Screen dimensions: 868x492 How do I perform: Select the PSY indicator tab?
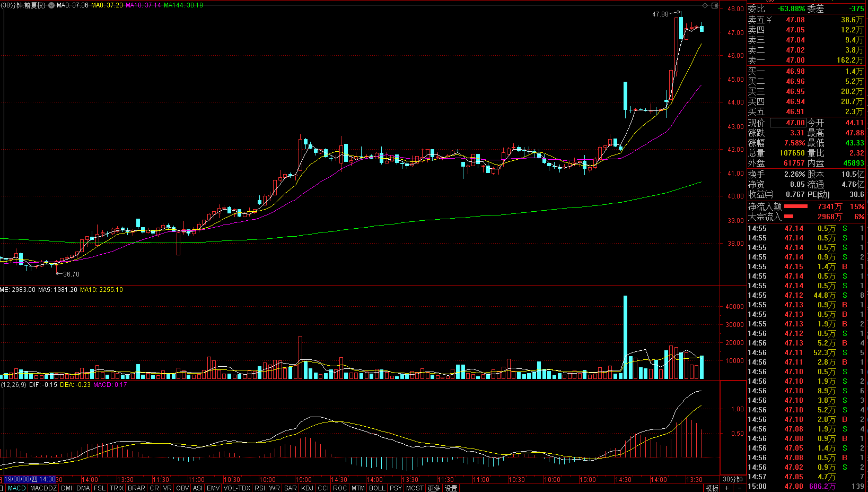(x=396, y=488)
